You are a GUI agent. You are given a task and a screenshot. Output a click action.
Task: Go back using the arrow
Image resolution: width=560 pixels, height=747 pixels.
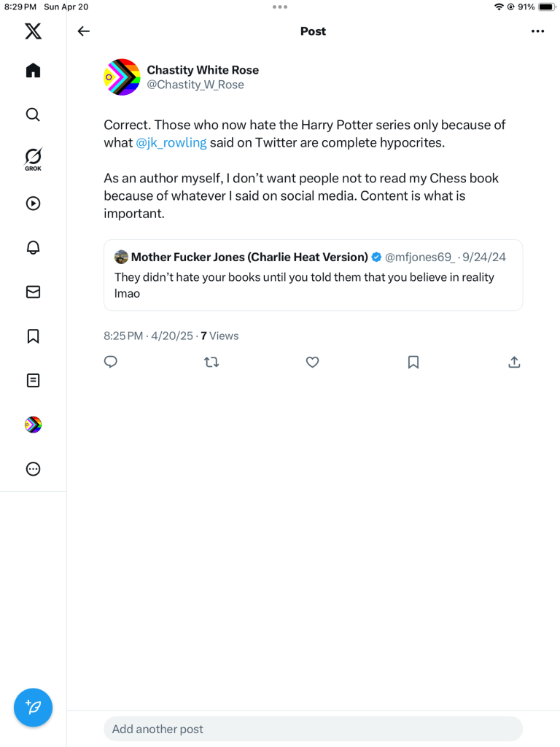click(84, 31)
